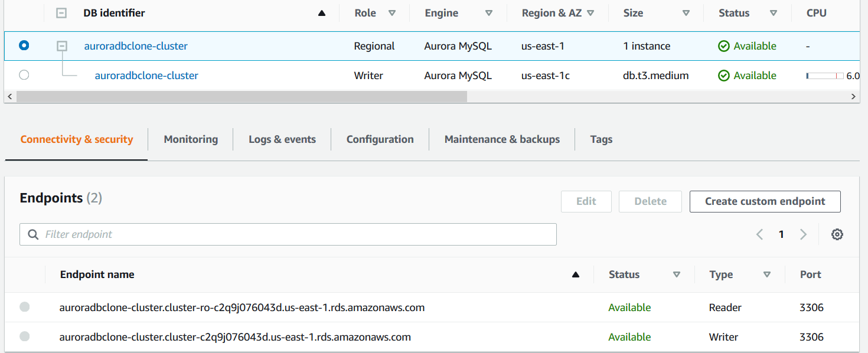Open the Engine column sort dropdown
Screen dimensions: 868x353
489,13
